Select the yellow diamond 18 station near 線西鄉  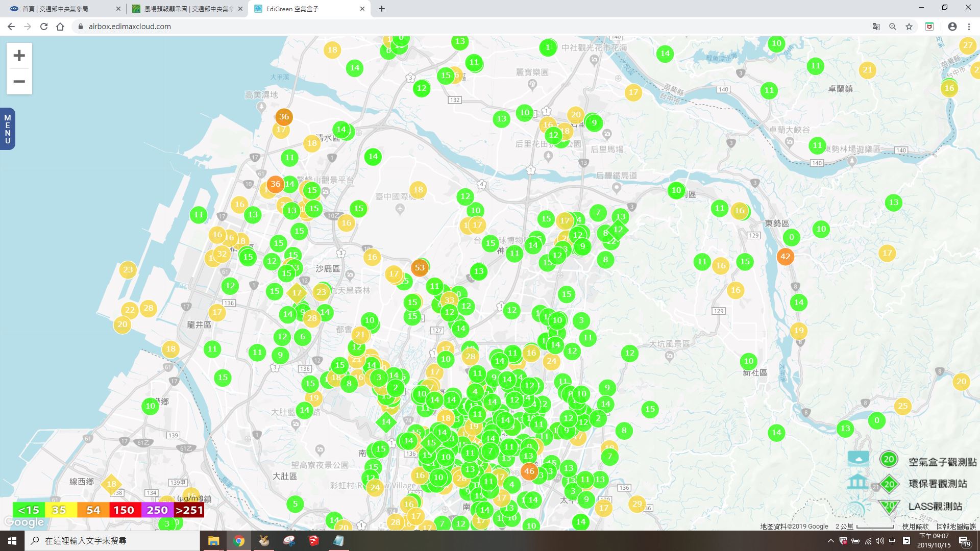pyautogui.click(x=111, y=484)
